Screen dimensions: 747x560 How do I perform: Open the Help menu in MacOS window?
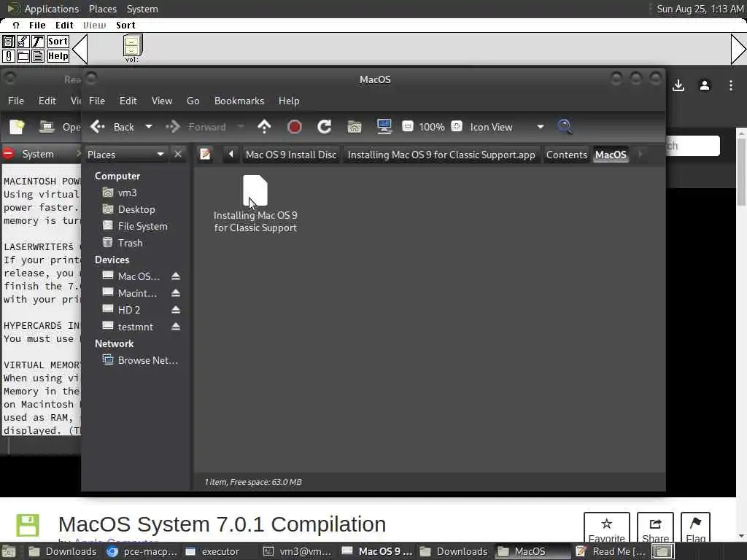click(x=289, y=101)
